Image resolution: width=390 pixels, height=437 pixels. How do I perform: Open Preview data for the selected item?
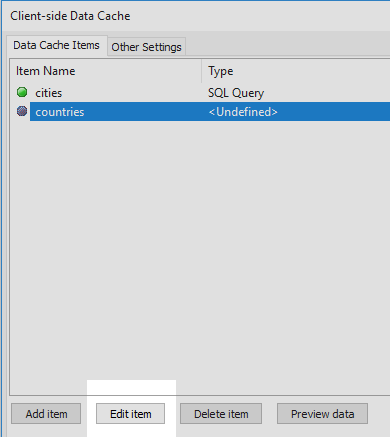[322, 414]
